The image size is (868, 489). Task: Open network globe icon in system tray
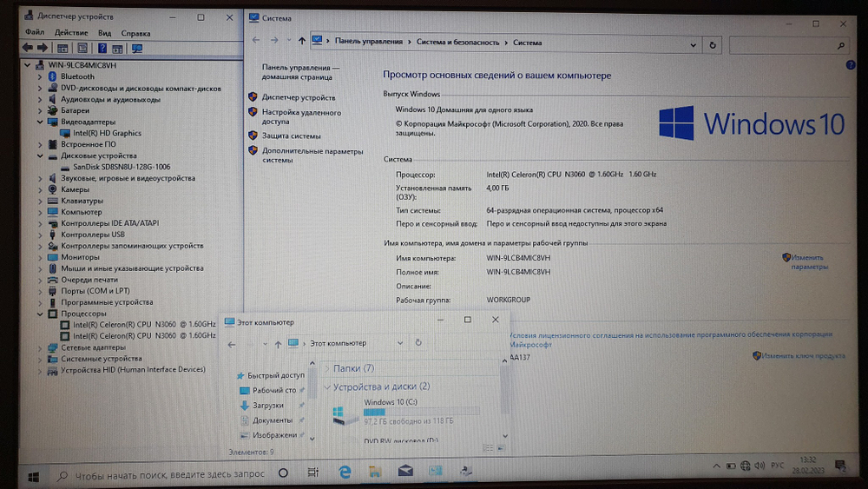(745, 466)
